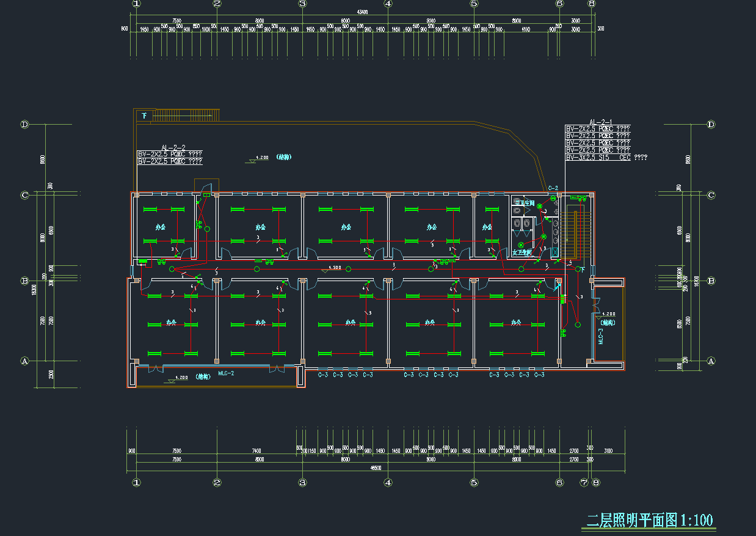Click the green distribution box at corridor's west end

pyautogui.click(x=143, y=262)
